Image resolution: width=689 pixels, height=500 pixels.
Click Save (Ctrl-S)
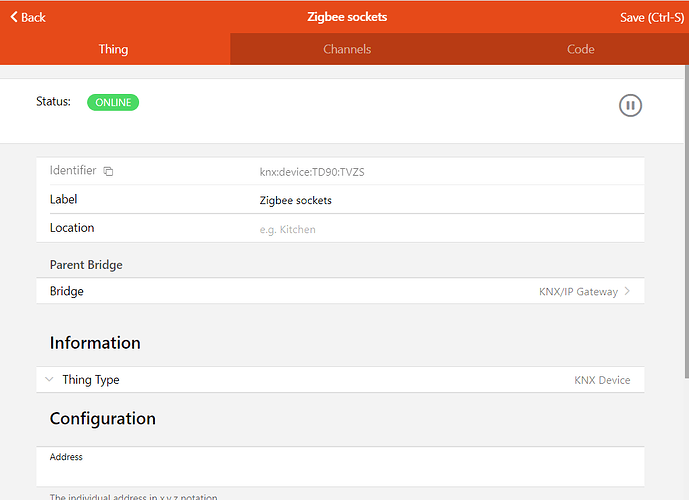coord(651,17)
